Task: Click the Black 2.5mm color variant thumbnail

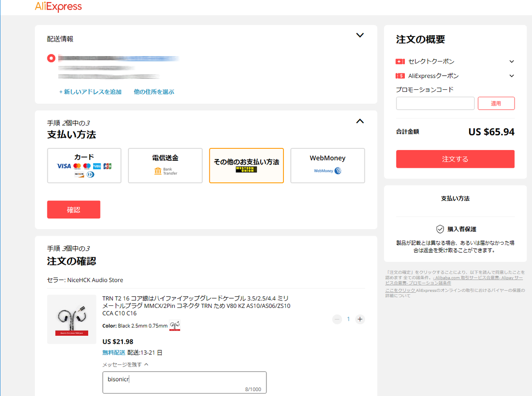Action: (175, 326)
